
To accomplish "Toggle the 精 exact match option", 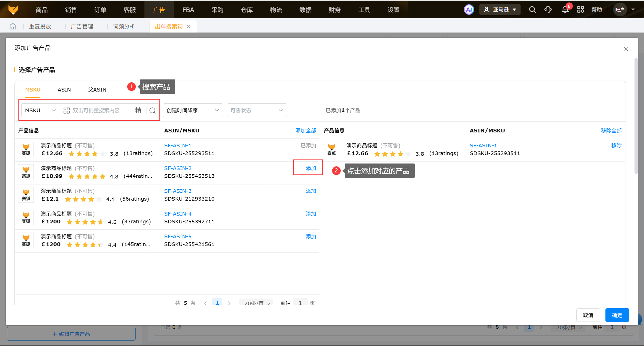I will [x=138, y=111].
